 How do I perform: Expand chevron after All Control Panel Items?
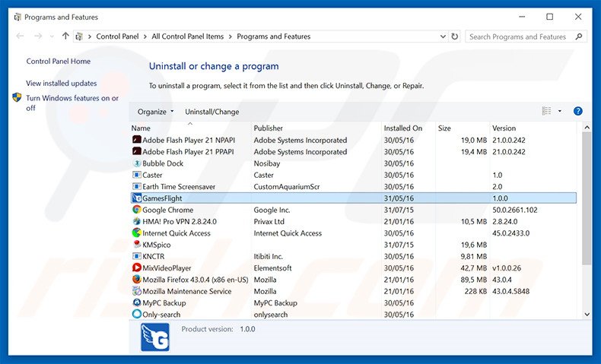[x=231, y=36]
